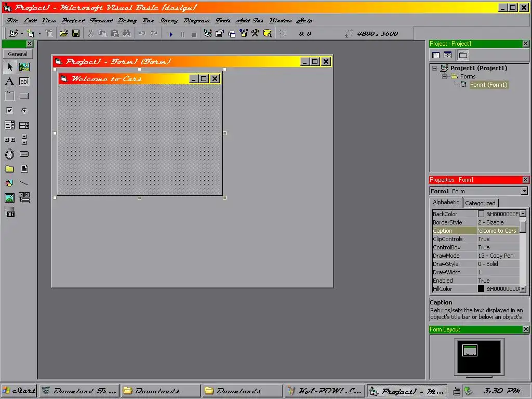This screenshot has width=532, height=399.
Task: Start the program with the blue Run arrow
Action: pos(171,34)
